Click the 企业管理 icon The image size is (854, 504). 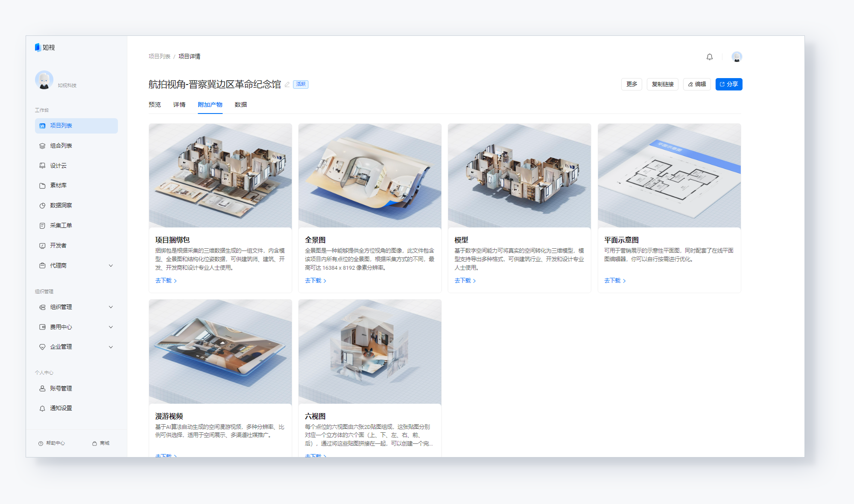42,347
